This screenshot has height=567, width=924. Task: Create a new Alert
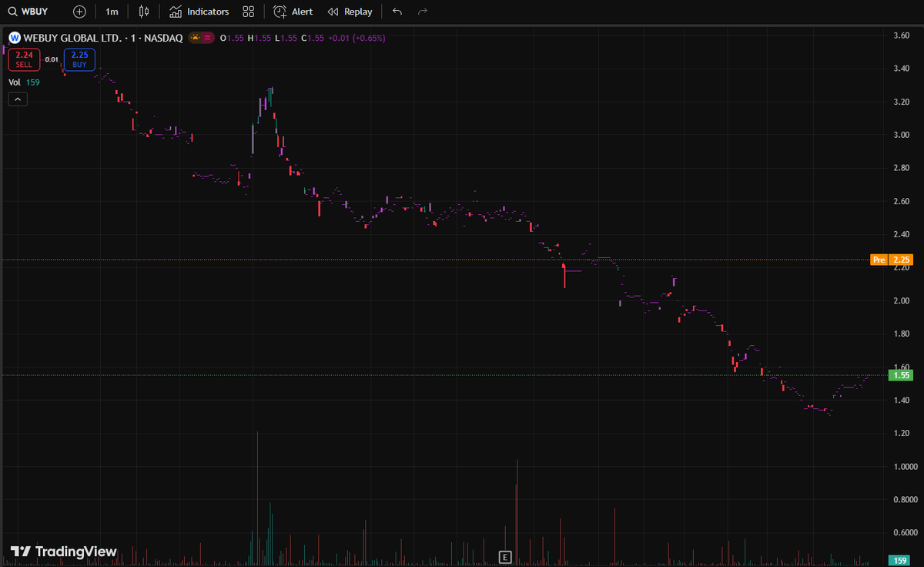[293, 12]
